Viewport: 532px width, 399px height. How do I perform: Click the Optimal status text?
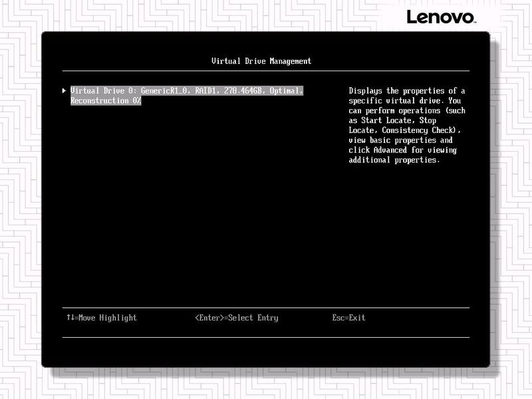[x=286, y=90]
